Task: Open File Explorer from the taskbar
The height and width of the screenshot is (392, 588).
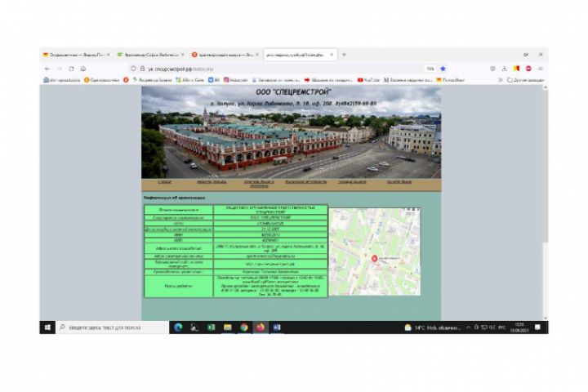Action: [228, 327]
